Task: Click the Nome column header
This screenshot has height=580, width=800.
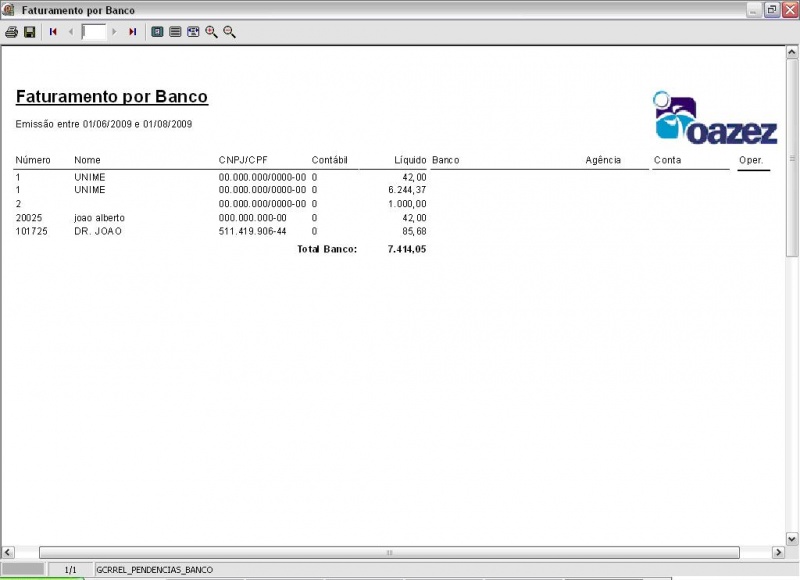Action: [x=87, y=160]
